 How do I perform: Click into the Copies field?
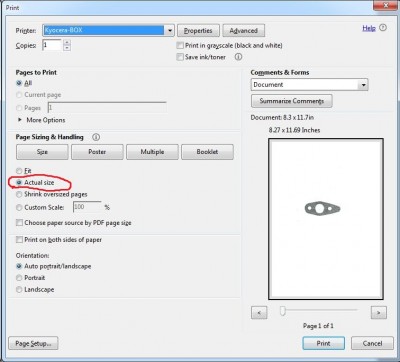[52, 45]
